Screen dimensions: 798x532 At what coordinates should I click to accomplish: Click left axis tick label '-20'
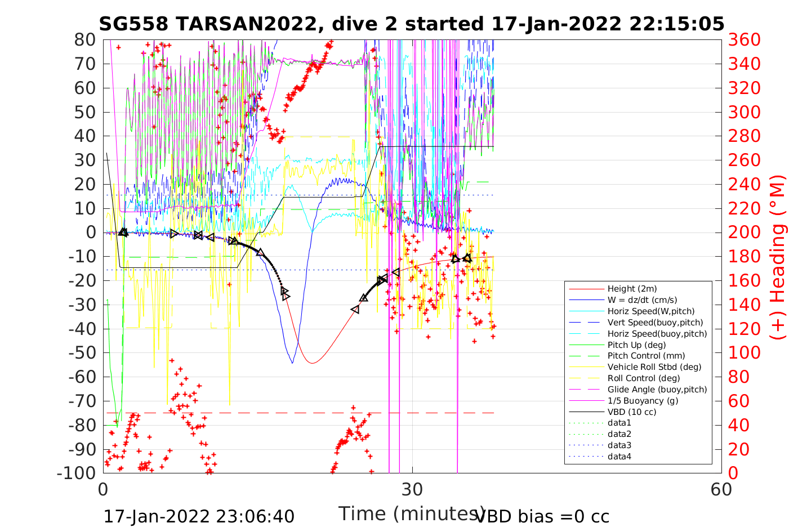pos(83,280)
